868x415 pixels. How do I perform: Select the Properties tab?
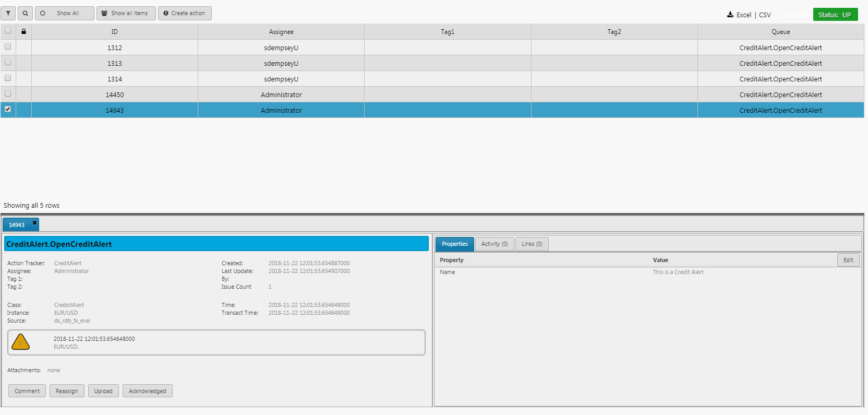click(454, 244)
